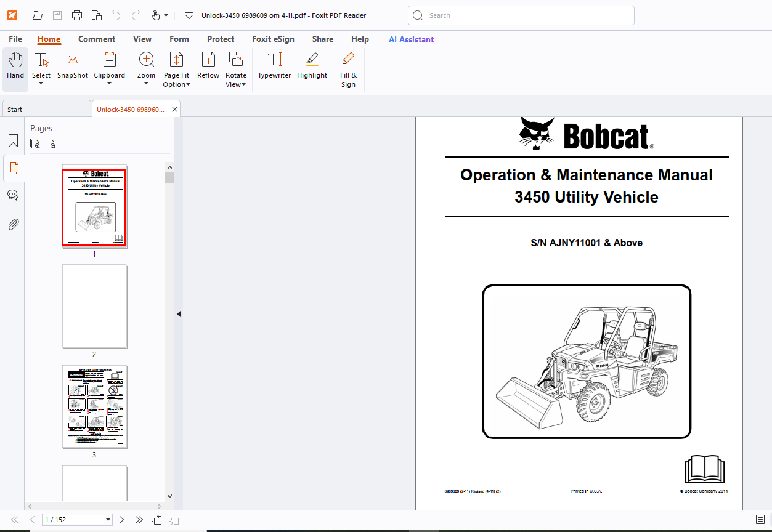Open the Fill & Sign tool
The image size is (772, 532).
[x=348, y=70]
